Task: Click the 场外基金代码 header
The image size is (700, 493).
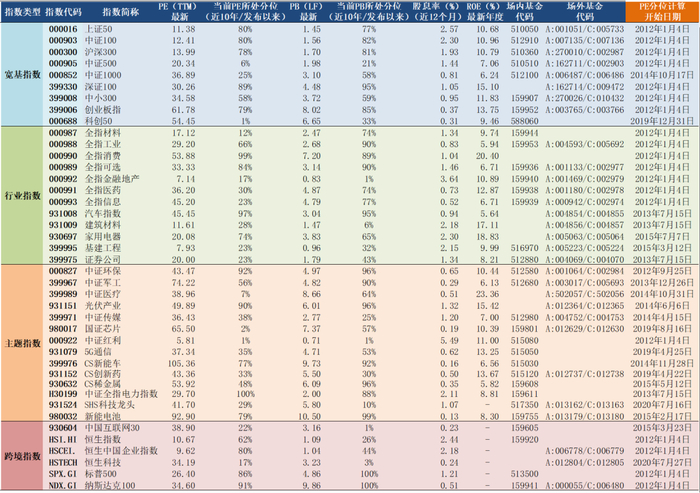Action: pos(584,12)
